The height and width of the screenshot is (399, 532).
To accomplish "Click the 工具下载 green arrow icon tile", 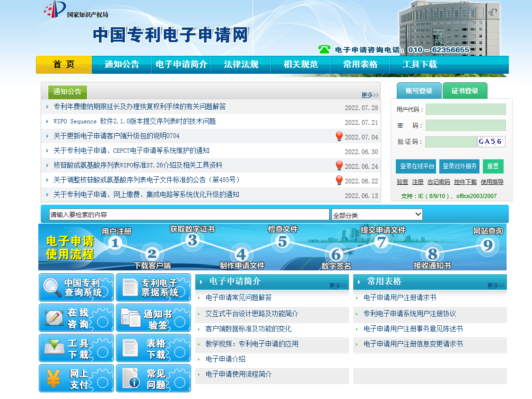I will pos(76,348).
